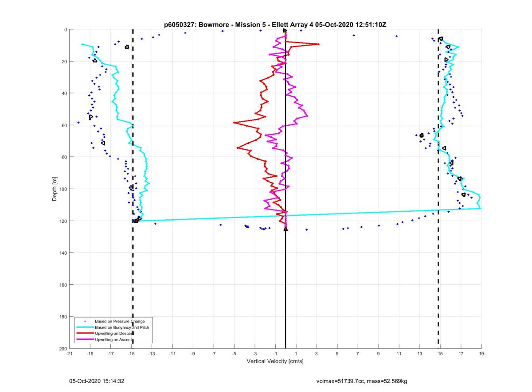Click depth tick label '100'
This screenshot has height=392, width=532.
(63, 189)
